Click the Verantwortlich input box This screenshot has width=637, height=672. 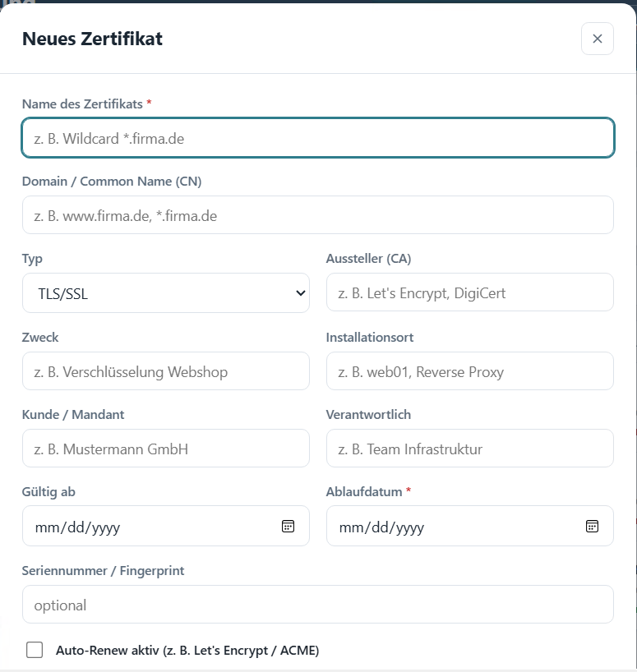pos(470,449)
